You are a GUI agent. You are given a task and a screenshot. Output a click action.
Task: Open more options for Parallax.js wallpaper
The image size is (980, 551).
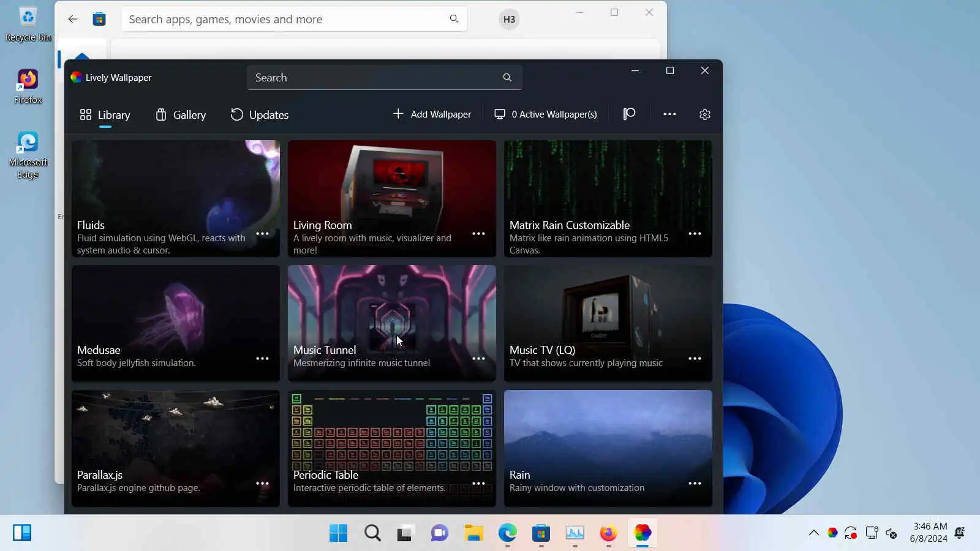click(262, 484)
